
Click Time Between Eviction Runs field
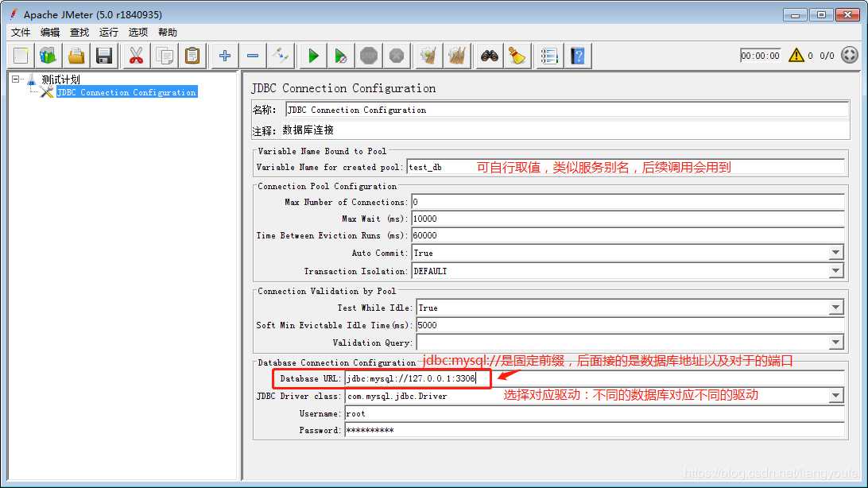coord(628,235)
